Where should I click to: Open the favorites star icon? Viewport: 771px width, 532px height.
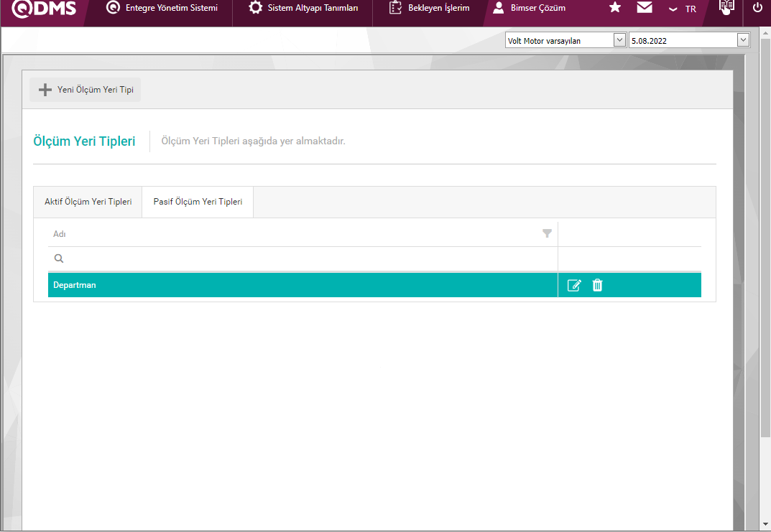614,7
